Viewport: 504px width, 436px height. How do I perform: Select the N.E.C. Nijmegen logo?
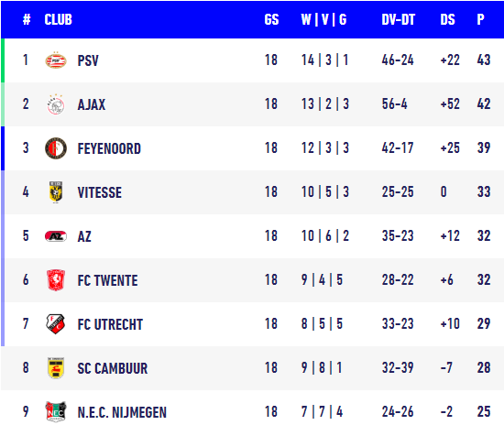pos(56,412)
